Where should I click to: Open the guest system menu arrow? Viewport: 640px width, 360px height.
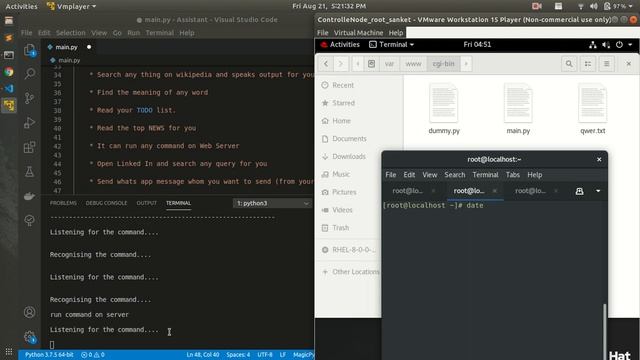click(630, 44)
